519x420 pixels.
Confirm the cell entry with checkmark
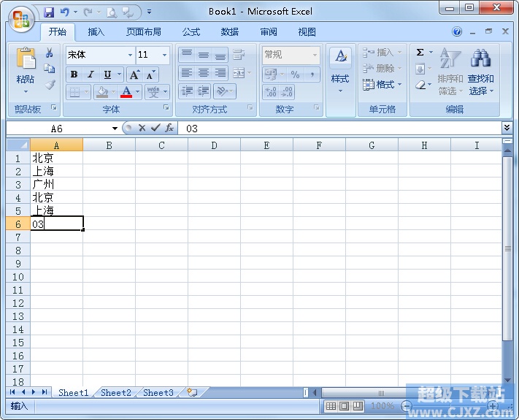[155, 128]
